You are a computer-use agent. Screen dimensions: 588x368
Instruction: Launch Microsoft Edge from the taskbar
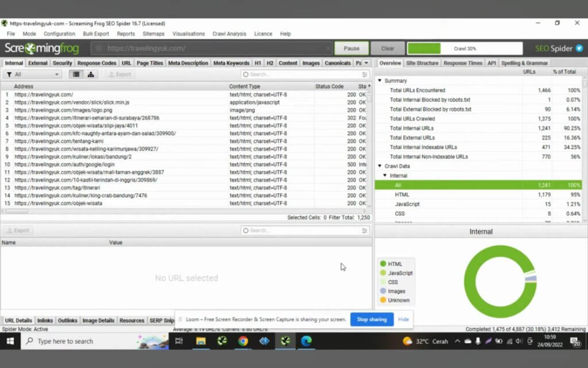click(x=307, y=341)
